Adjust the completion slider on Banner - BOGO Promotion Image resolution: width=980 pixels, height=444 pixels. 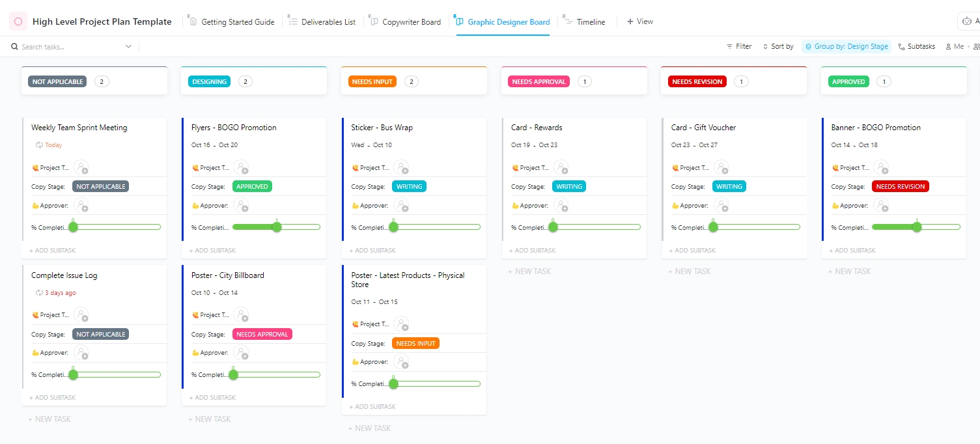[x=917, y=227]
